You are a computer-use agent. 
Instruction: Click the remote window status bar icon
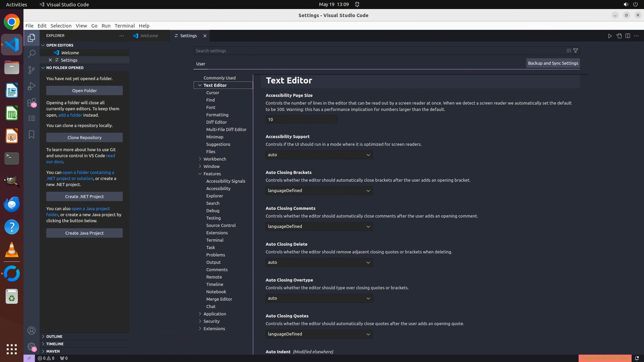29,358
